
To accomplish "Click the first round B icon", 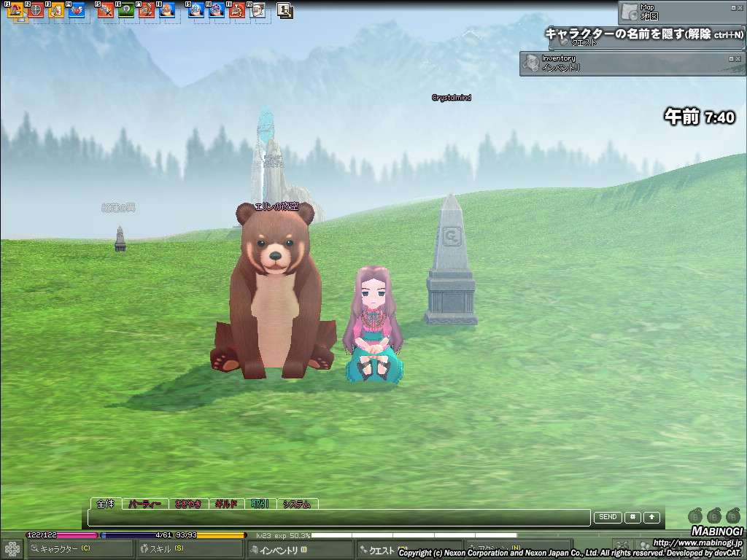I will [695, 516].
